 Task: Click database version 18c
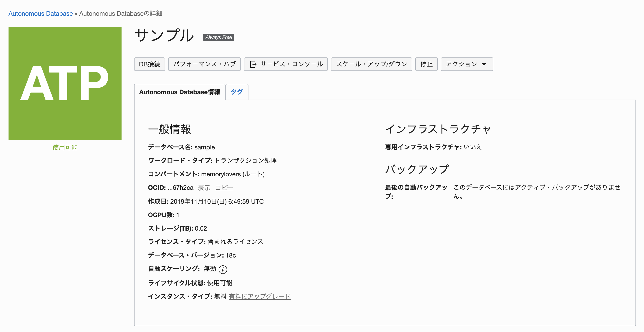click(x=231, y=256)
